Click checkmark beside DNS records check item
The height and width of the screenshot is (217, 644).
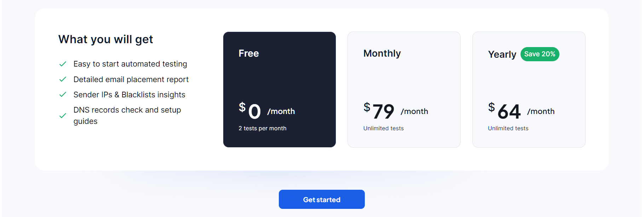(x=63, y=116)
